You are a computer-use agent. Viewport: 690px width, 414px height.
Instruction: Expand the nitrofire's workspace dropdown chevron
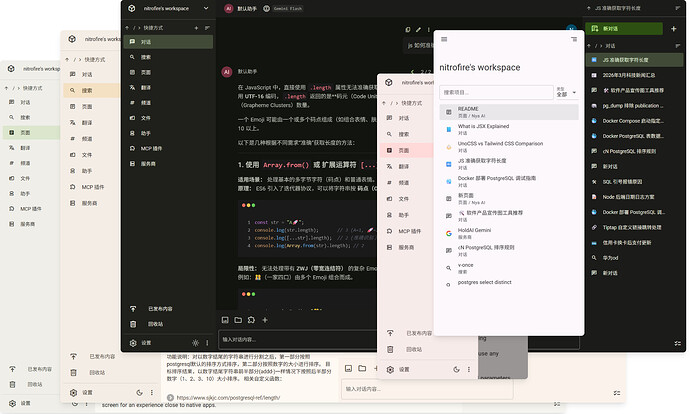(206, 8)
